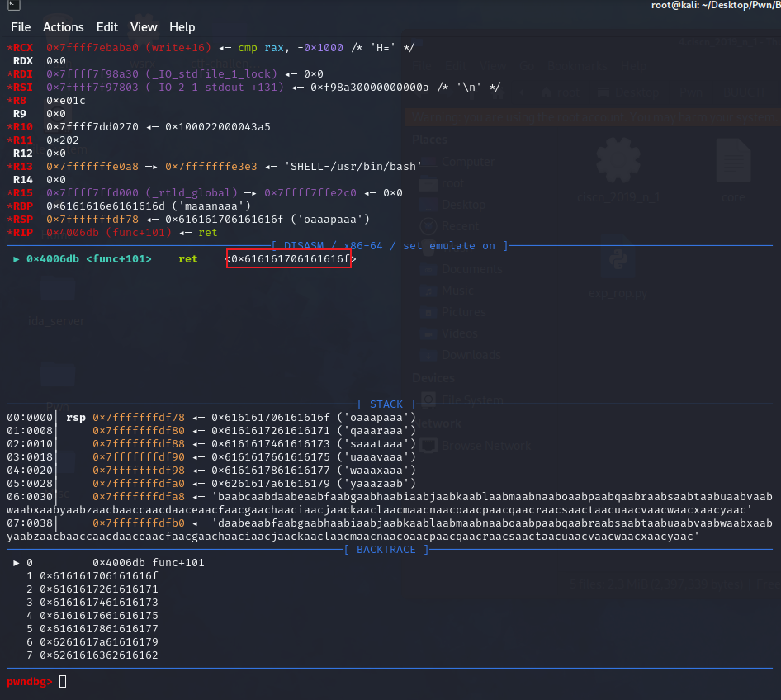Image resolution: width=781 pixels, height=700 pixels.
Task: Open the terminal's Edit menu
Action: click(x=107, y=27)
